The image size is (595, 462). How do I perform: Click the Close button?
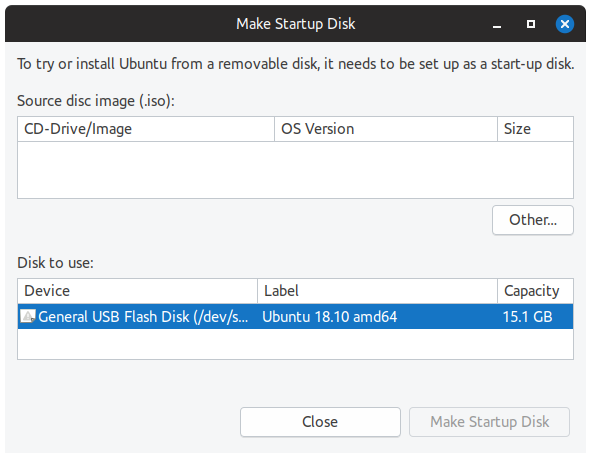pos(320,422)
